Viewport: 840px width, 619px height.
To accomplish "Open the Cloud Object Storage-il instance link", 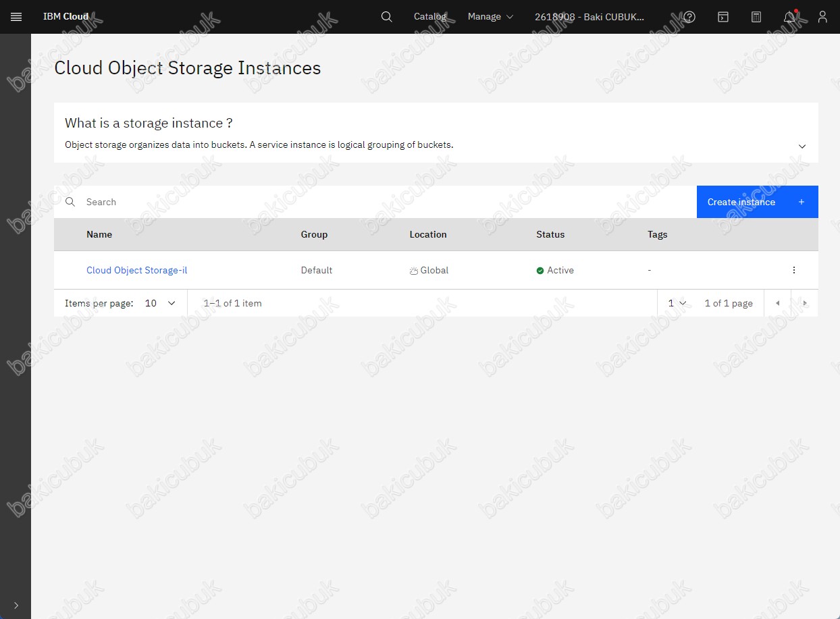I will tap(136, 270).
